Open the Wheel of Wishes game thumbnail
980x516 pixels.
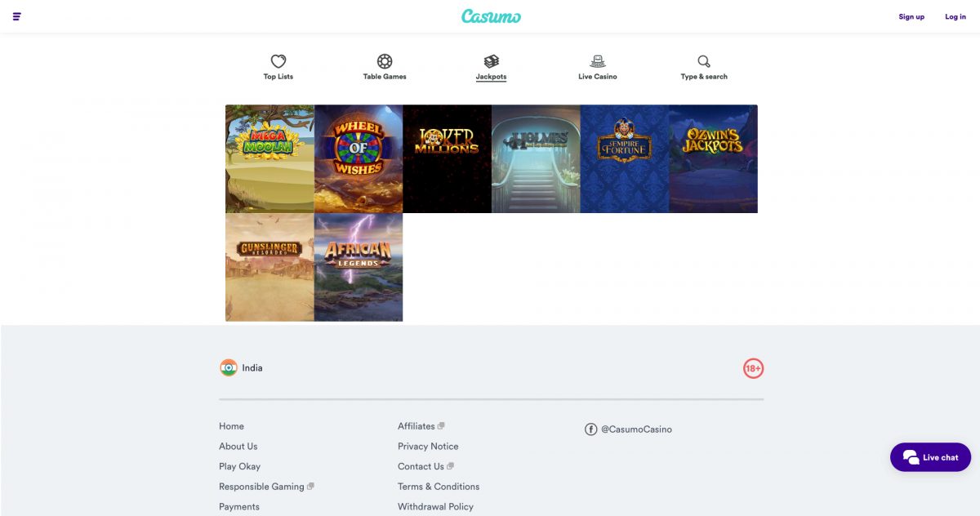(x=359, y=158)
